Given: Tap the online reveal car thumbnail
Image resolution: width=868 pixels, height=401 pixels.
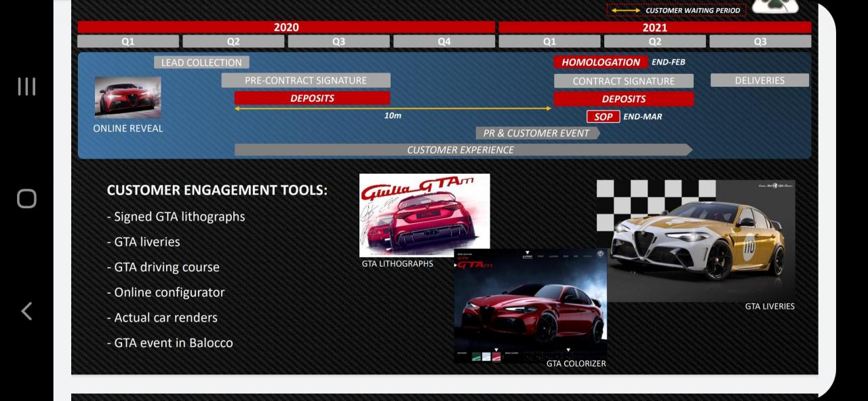Looking at the screenshot, I should click(127, 97).
